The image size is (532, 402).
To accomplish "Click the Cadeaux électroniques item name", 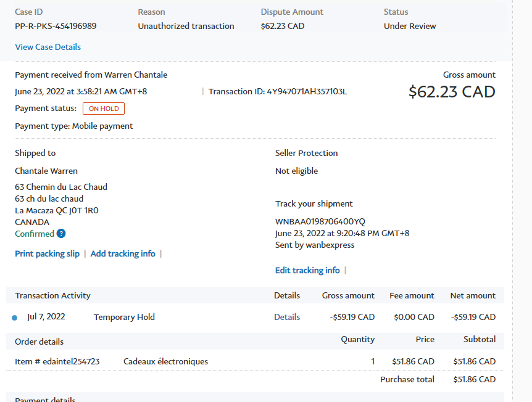I will pyautogui.click(x=165, y=361).
